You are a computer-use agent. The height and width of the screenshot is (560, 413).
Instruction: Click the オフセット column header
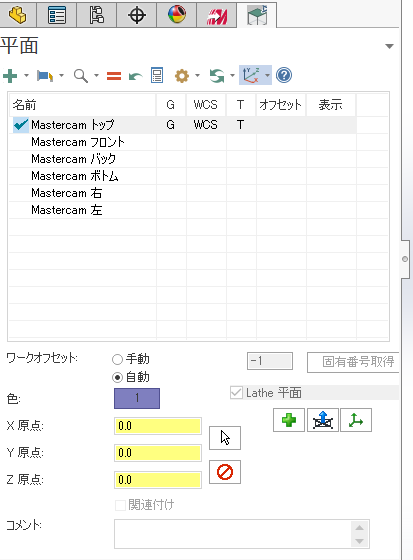[x=281, y=105]
